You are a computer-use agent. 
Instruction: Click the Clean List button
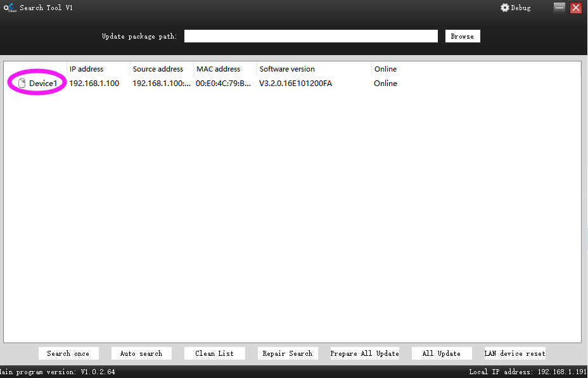pyautogui.click(x=215, y=353)
